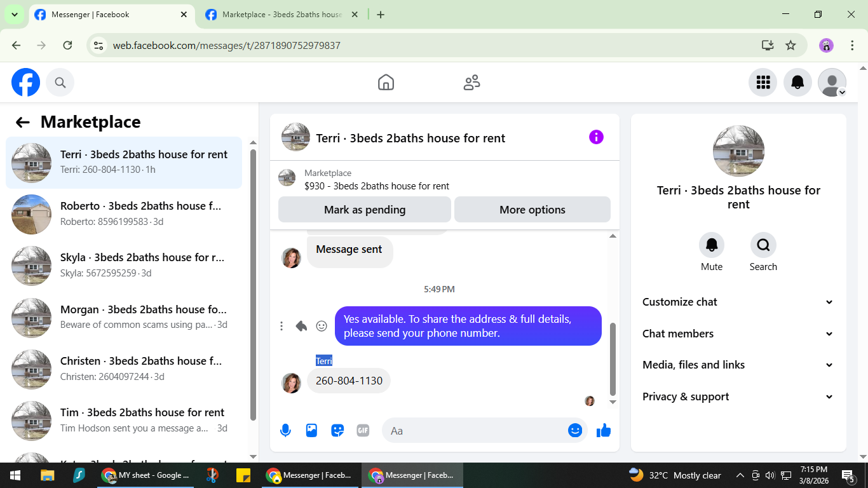Screen dimensions: 868x488
Task: Open Tim's conversation in the list
Action: 124,421
